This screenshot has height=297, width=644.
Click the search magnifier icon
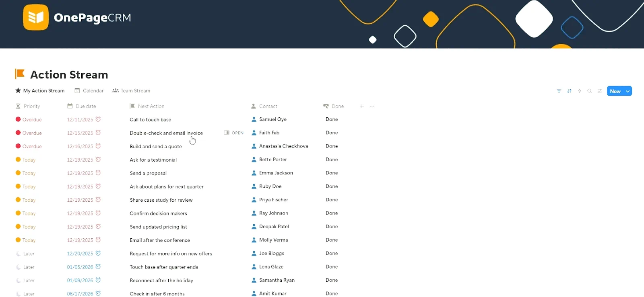[589, 91]
